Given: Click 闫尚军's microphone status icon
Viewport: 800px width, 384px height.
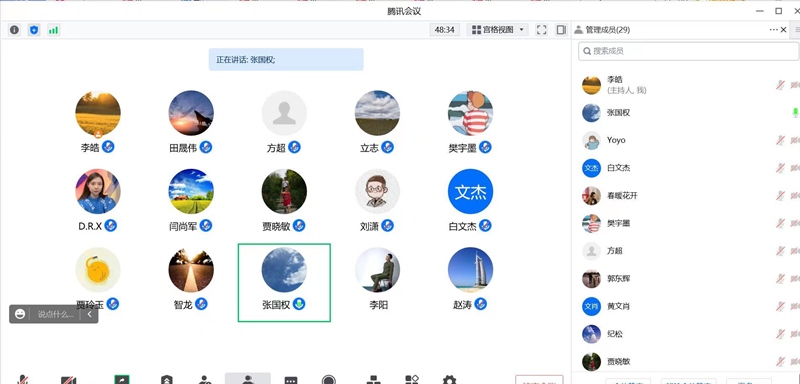Looking at the screenshot, I should [x=206, y=225].
